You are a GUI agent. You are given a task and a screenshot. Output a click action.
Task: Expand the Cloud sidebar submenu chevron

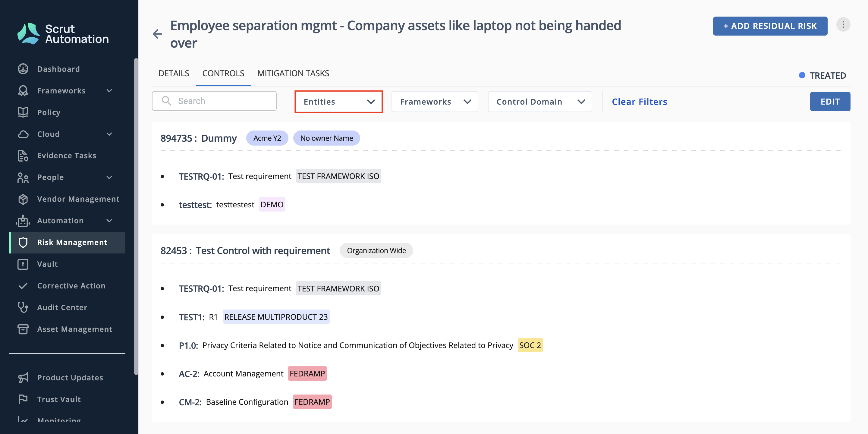(109, 134)
